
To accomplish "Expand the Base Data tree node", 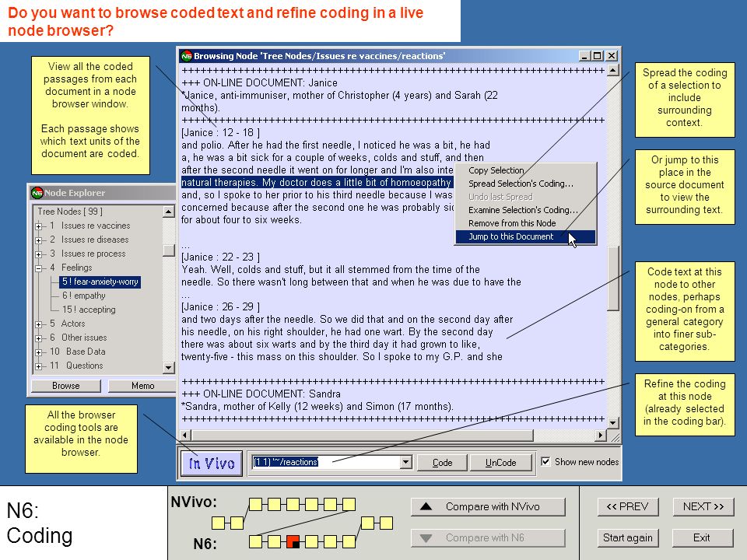I will (x=39, y=352).
